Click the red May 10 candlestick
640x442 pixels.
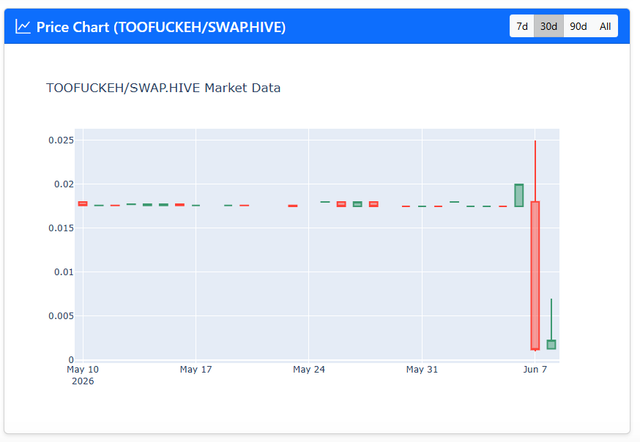pos(83,204)
